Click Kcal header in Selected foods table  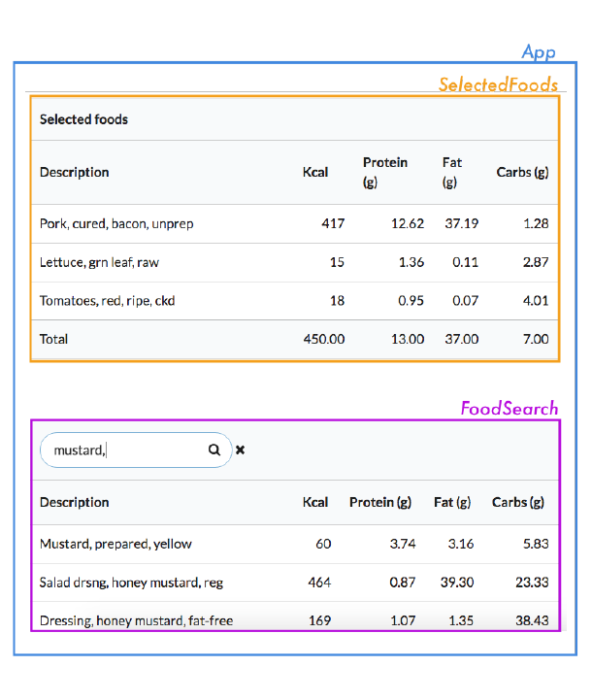coord(315,172)
